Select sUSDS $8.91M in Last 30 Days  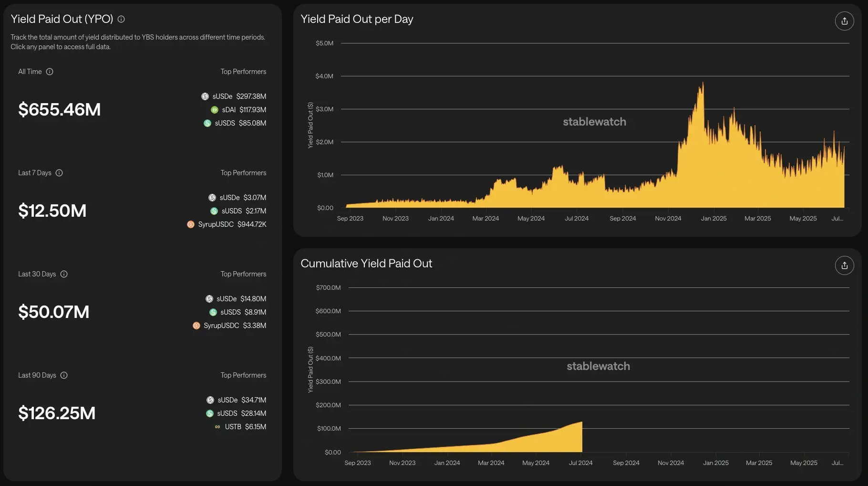click(x=238, y=312)
